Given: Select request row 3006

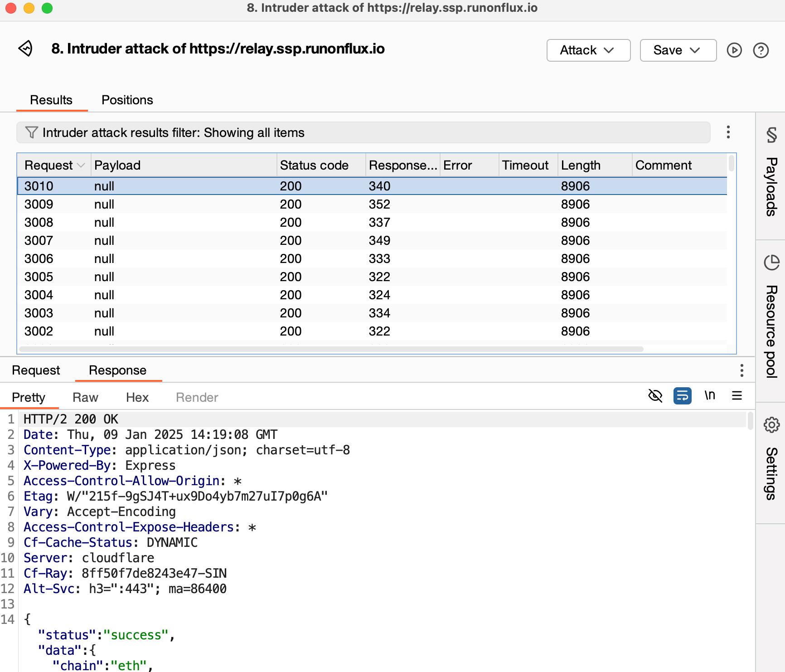Looking at the screenshot, I should (372, 258).
